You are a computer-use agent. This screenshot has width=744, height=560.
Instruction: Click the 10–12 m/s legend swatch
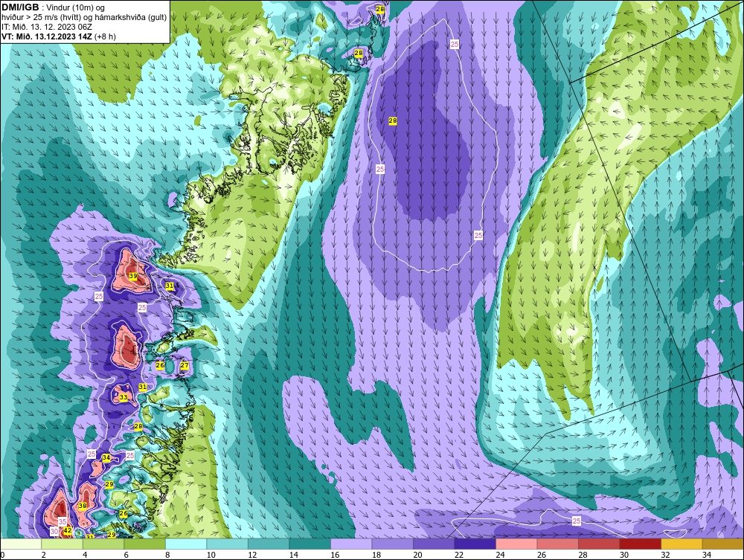[x=227, y=544]
